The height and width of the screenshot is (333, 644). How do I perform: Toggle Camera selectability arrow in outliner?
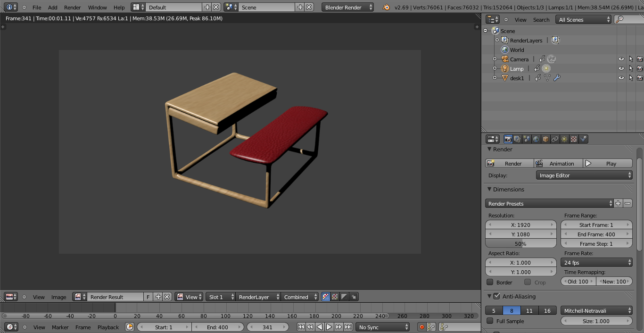[x=631, y=59]
